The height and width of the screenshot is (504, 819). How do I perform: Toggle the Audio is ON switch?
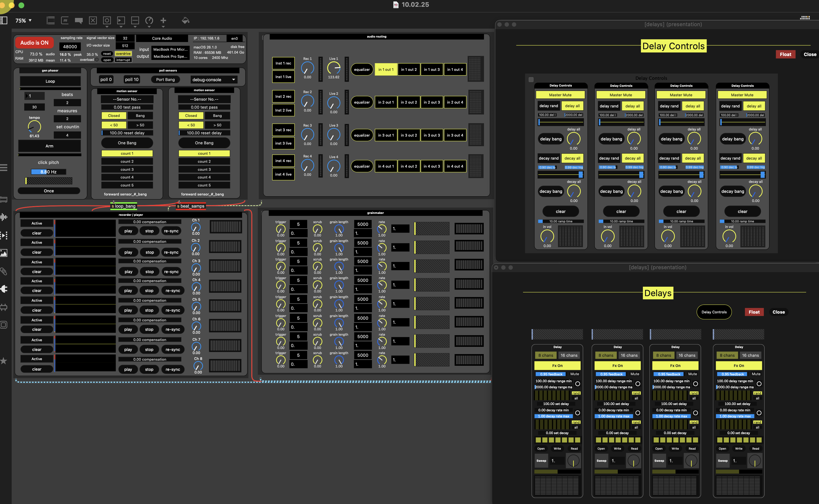(x=34, y=43)
